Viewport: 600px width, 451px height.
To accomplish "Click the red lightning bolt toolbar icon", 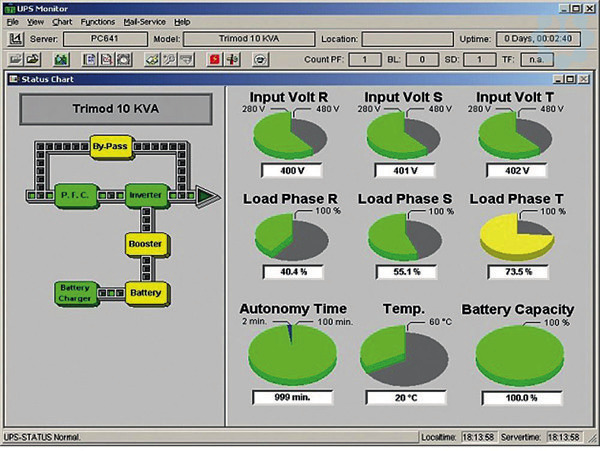I will pos(214,59).
